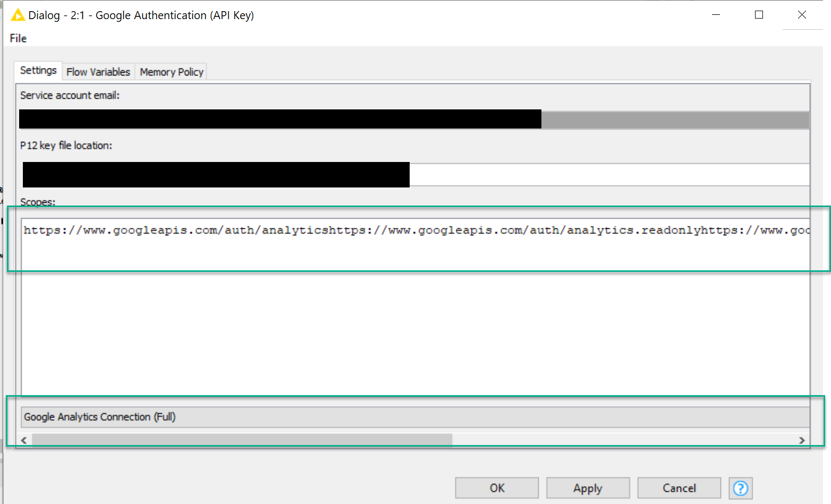831x504 pixels.
Task: Apply the authentication settings
Action: (588, 488)
